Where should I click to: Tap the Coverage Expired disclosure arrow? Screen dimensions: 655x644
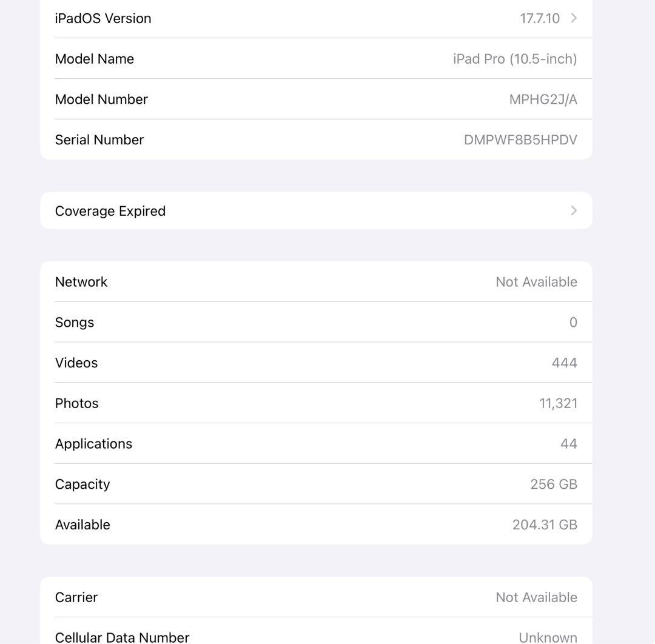coord(573,210)
